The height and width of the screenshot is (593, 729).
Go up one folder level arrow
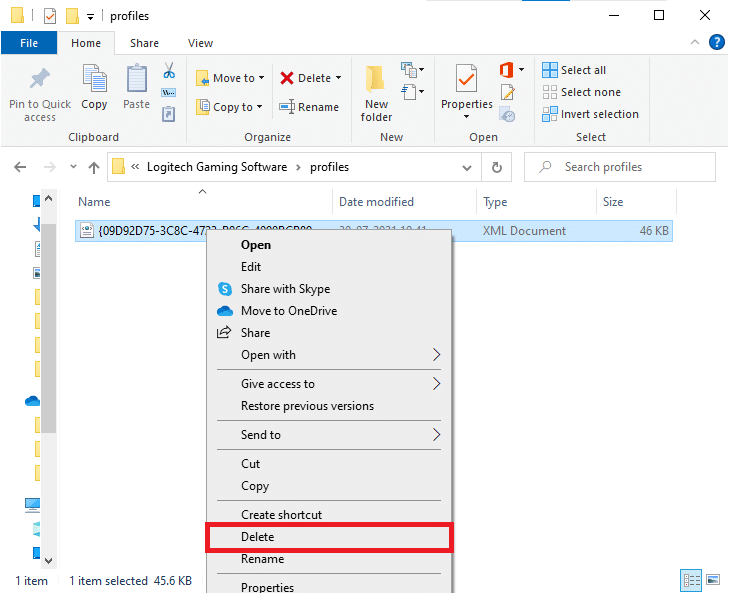(94, 167)
